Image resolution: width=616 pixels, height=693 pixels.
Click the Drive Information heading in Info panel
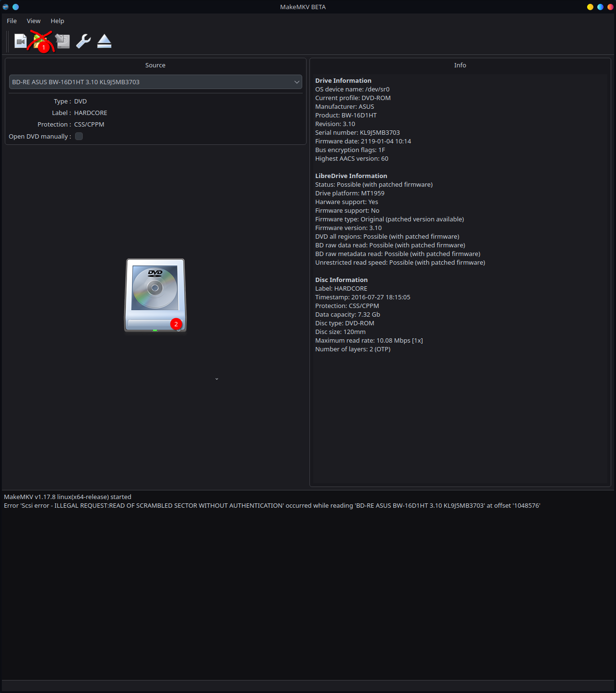coord(343,80)
